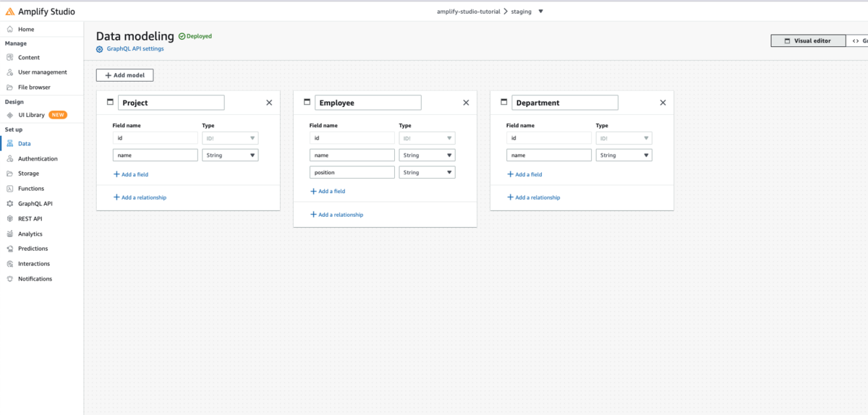Click the Authentication sidebar icon
868x415 pixels.
coord(10,159)
